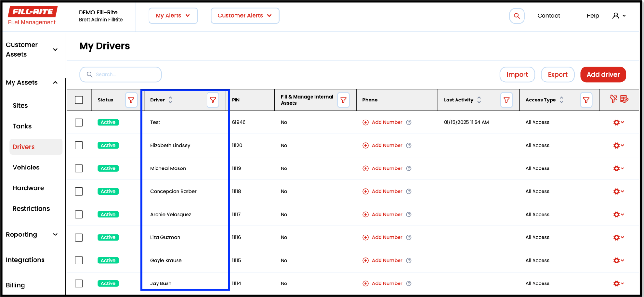
Task: Filter the Status column
Action: pos(131,100)
